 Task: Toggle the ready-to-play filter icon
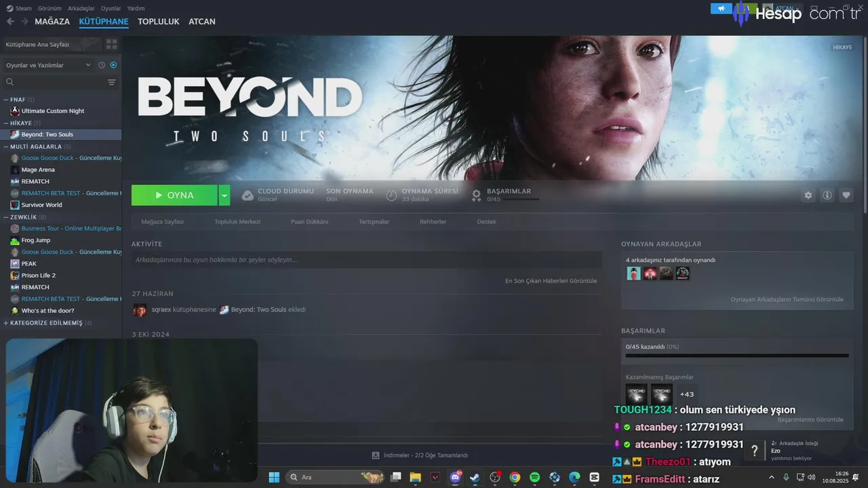113,65
